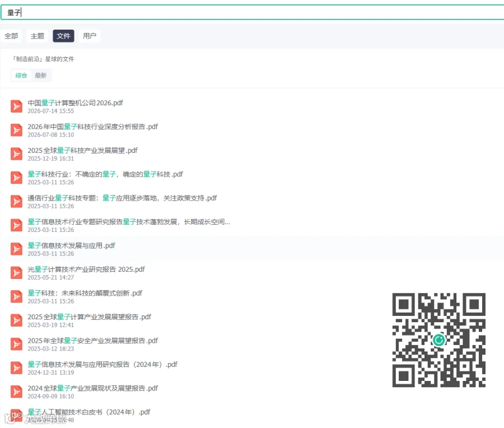
Task: Click PDF icon of 光量子计算技术产业研究报告
Action: [16, 273]
